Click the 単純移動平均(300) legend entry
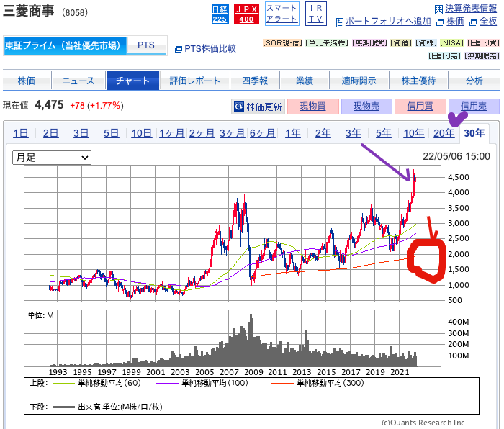Screen dimensions: 504x429 tap(318, 383)
